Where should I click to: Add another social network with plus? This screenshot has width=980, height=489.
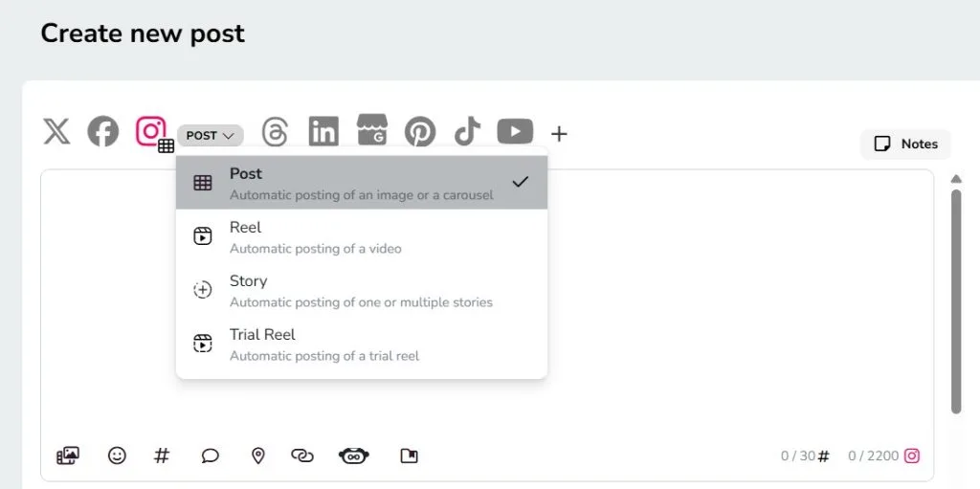[x=559, y=133]
